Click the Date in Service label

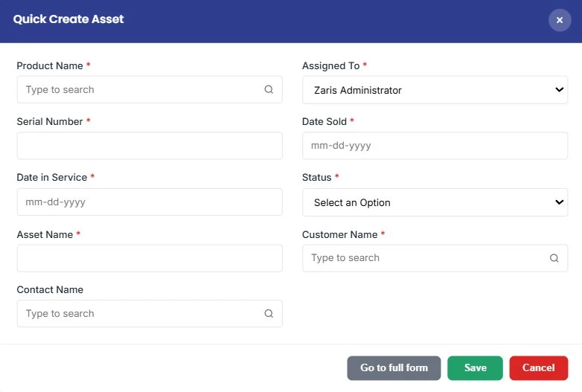52,178
